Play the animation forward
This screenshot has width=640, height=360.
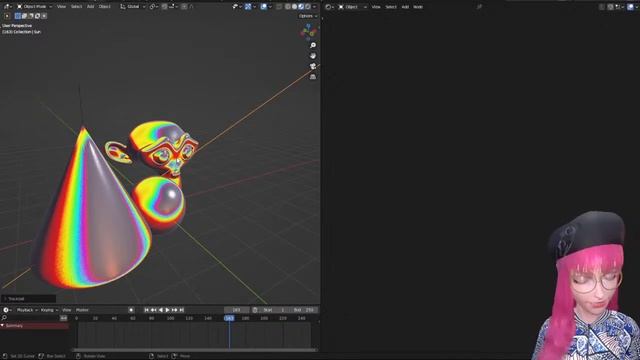pos(167,310)
